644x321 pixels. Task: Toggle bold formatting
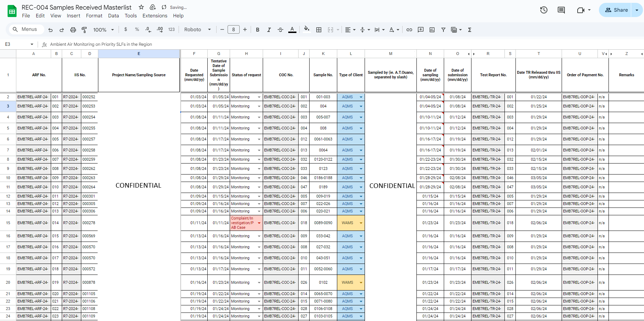coord(258,30)
